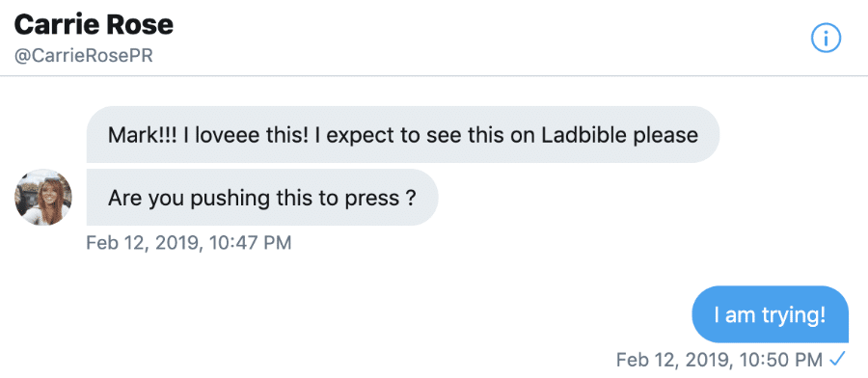Click Carrie Rose's profile avatar photo
Screen dimensions: 868x378
pos(43,197)
